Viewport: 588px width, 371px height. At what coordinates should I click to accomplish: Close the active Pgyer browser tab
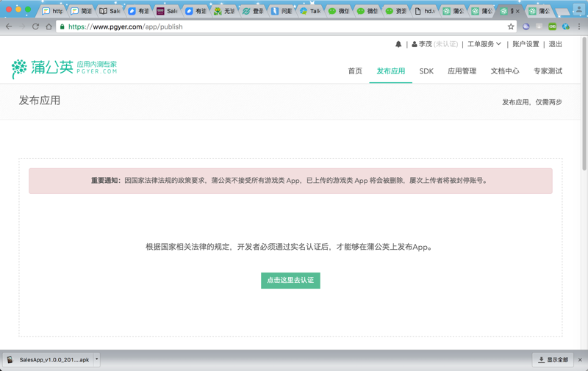click(518, 11)
